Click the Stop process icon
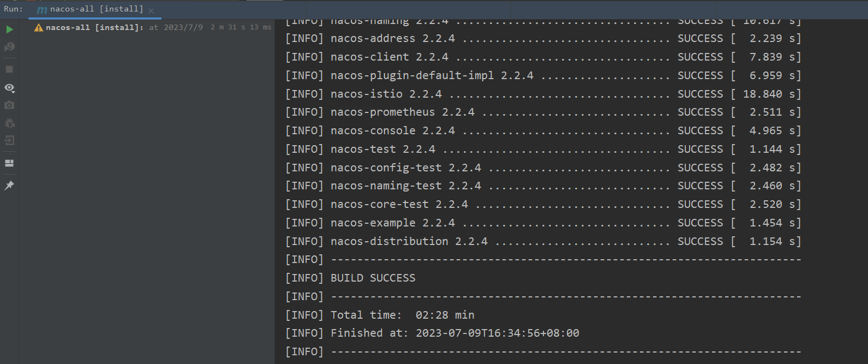Viewport: 868px width, 364px height. 9,69
